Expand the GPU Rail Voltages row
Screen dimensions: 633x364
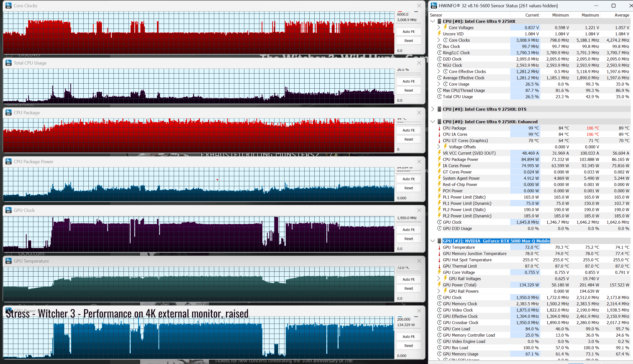439,279
